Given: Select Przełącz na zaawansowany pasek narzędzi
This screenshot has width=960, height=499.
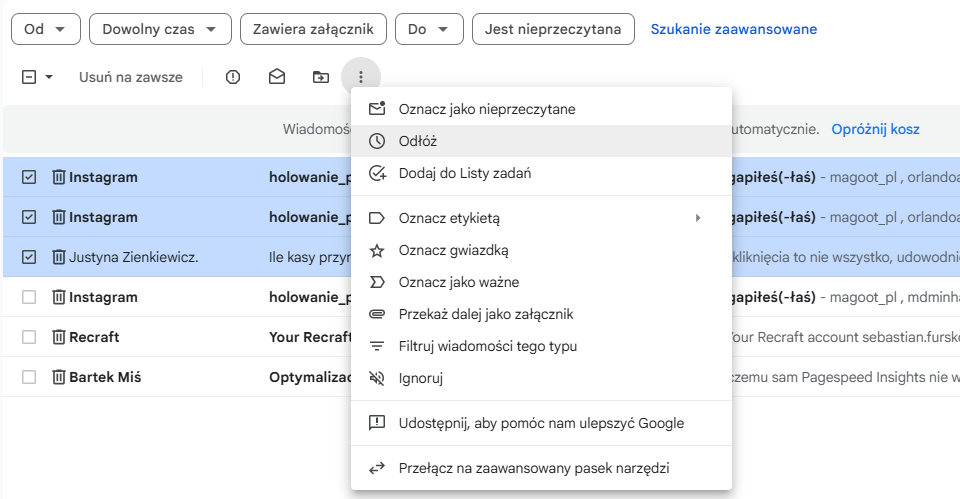Looking at the screenshot, I should click(541, 468).
